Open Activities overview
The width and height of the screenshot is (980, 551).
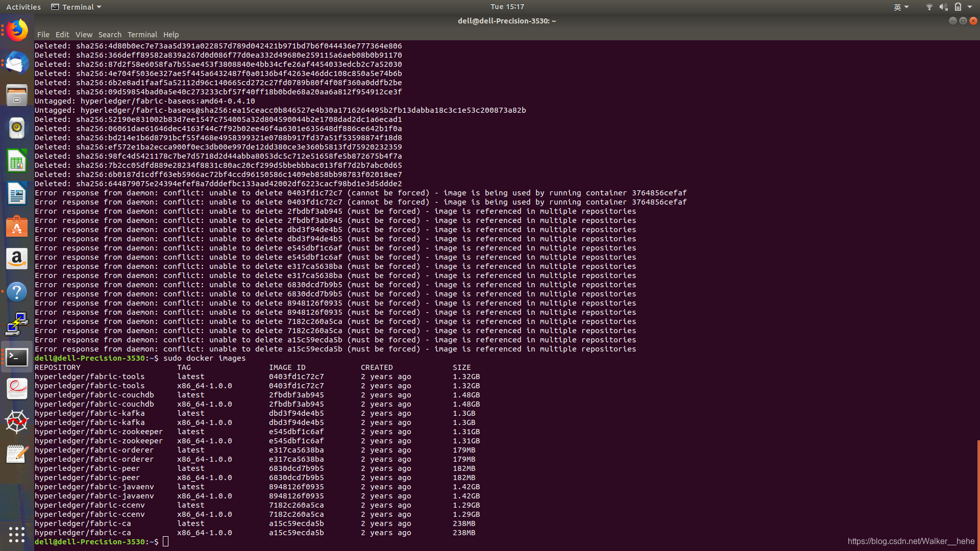(23, 7)
